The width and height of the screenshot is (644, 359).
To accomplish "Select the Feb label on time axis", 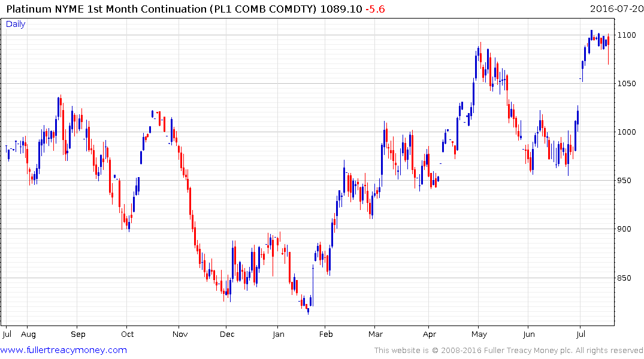I will click(x=326, y=334).
